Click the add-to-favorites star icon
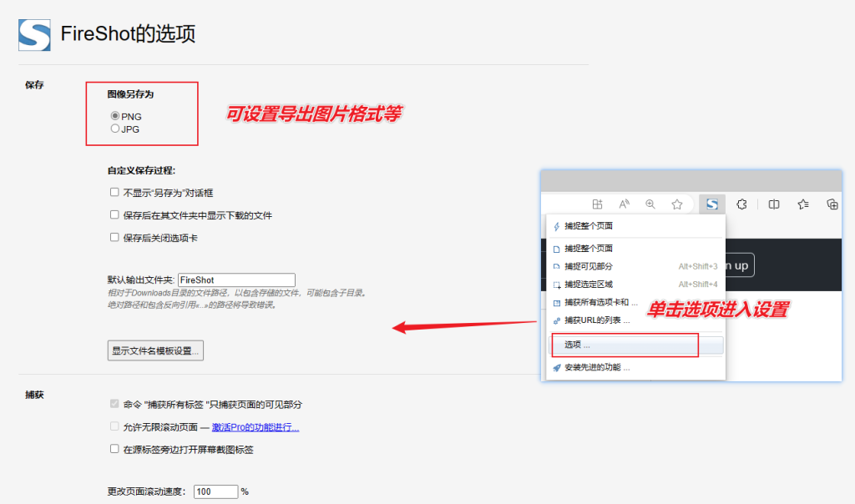 click(x=677, y=204)
